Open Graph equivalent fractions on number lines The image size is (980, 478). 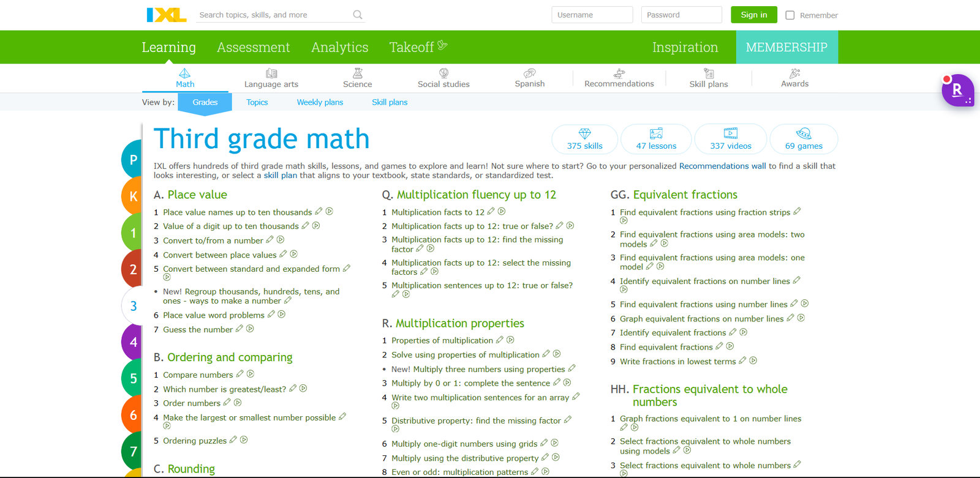702,319
